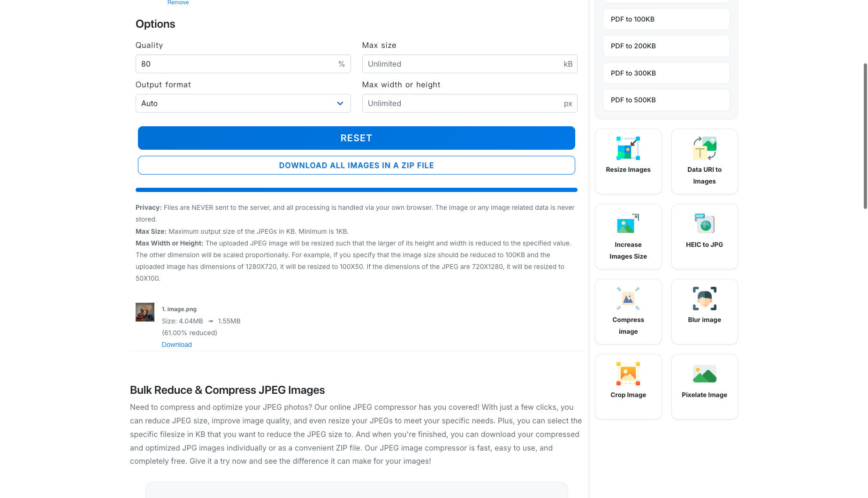Click the page vertical scrollbar
This screenshot has width=868, height=498.
pos(865,136)
